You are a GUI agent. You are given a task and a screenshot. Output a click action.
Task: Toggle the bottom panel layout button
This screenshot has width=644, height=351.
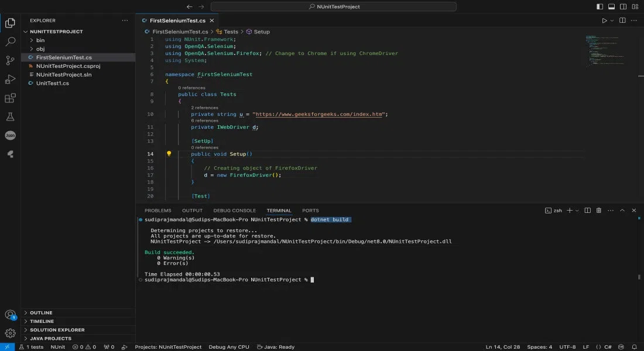click(611, 6)
